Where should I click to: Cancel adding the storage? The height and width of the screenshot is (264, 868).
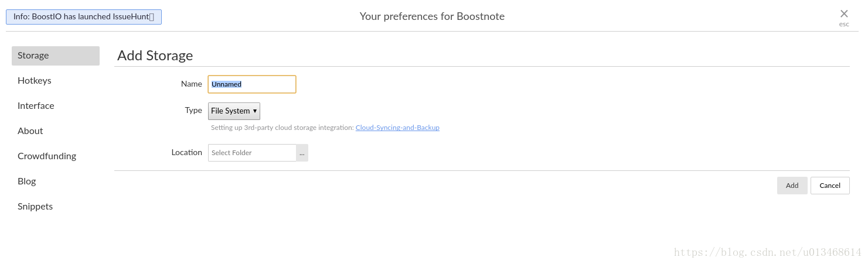[x=829, y=186]
